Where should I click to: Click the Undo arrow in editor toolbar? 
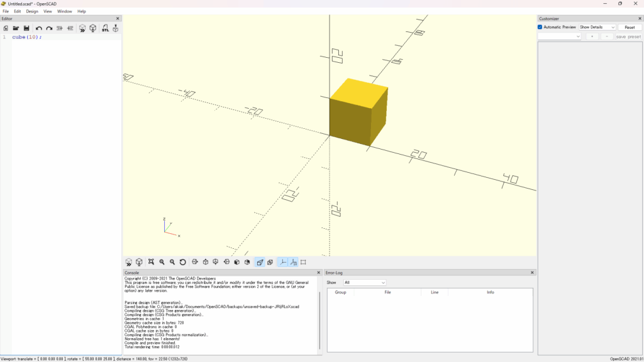pos(39,28)
